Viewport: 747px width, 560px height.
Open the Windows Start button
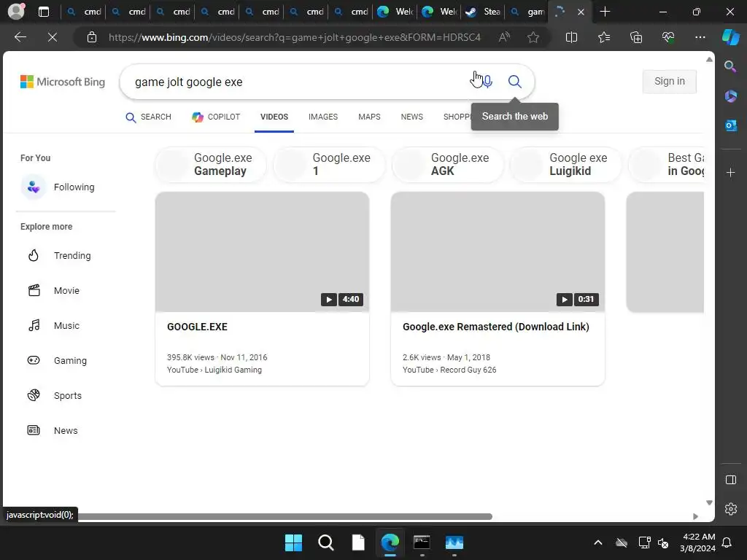[x=293, y=542]
